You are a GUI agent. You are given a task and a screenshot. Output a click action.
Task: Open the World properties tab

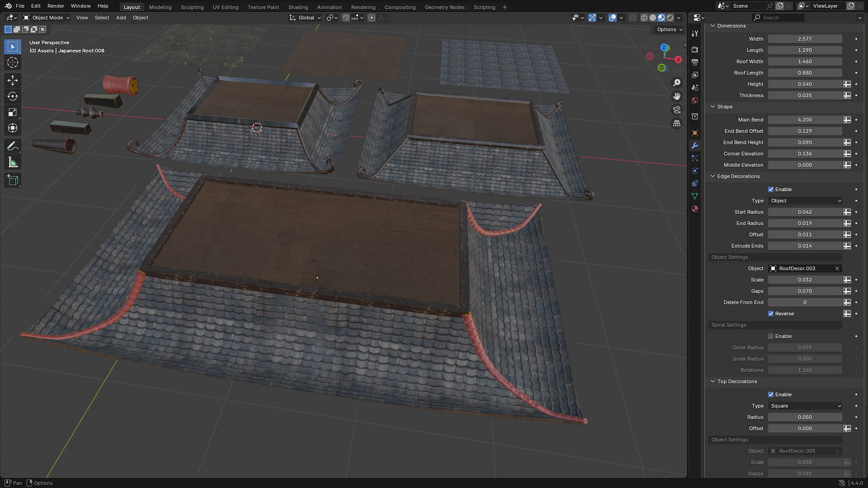pyautogui.click(x=695, y=101)
